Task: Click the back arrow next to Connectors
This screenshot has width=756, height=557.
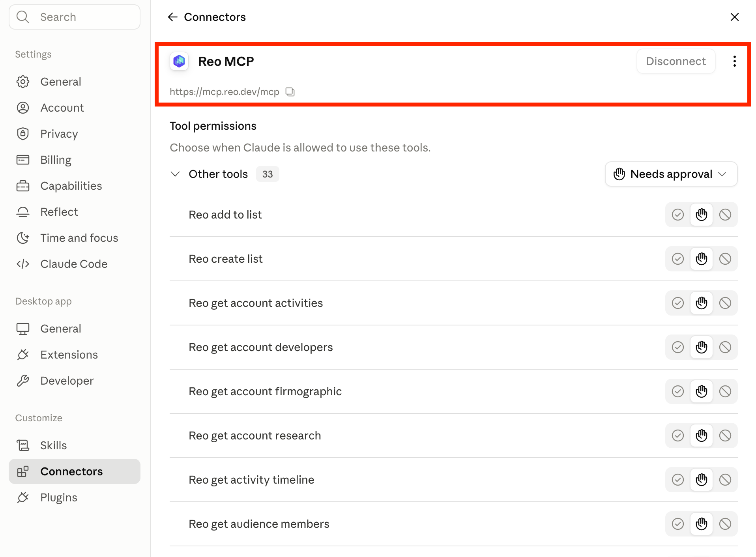Action: click(x=172, y=17)
